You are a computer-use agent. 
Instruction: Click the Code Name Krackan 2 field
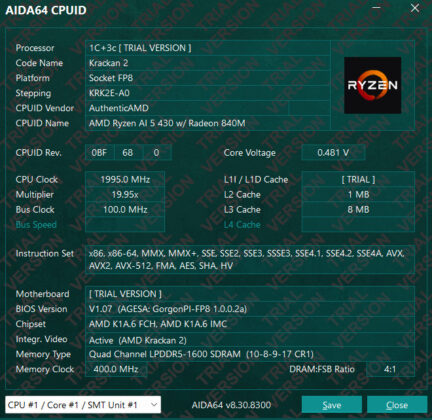[208, 63]
